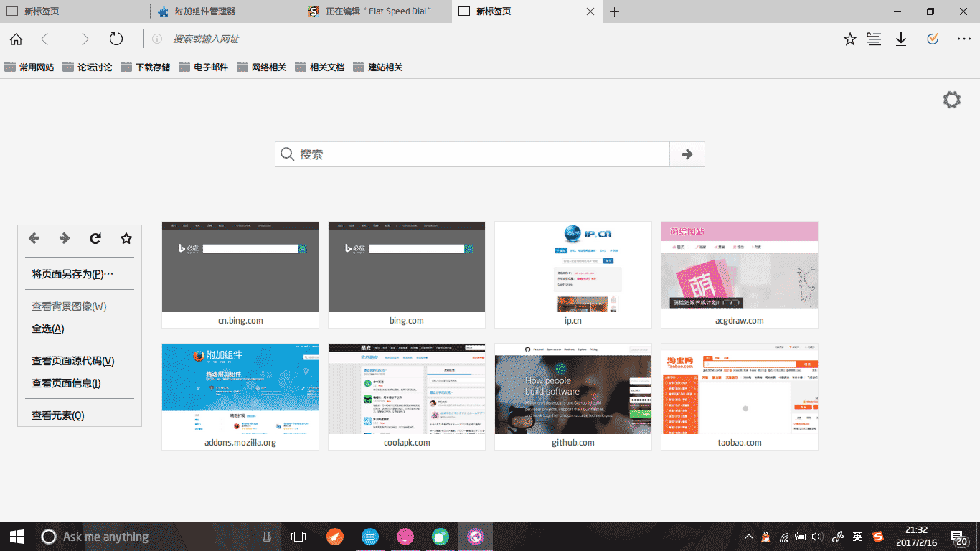Click the forward arrow in the context menu
This screenshot has height=551, width=980.
(x=64, y=237)
